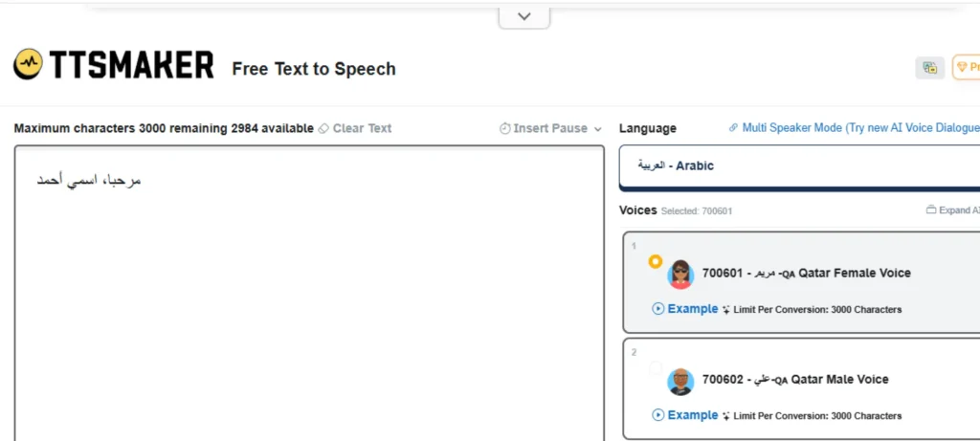
Task: Open Multi Speaker Mode link
Action: [x=854, y=128]
